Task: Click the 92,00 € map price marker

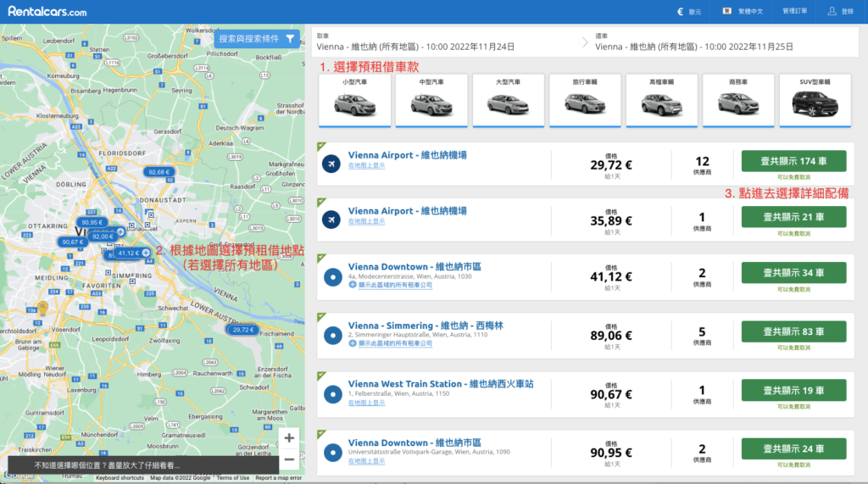Action: [x=103, y=236]
